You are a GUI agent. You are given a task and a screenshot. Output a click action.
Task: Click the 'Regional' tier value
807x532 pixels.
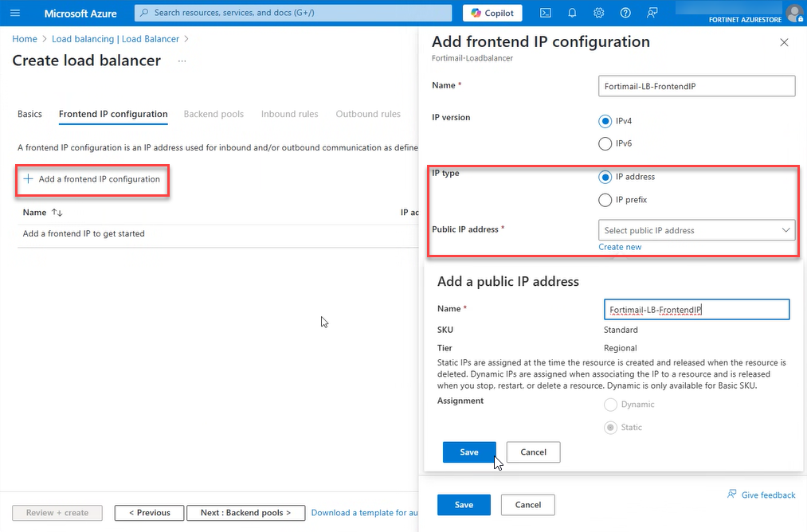click(x=620, y=348)
